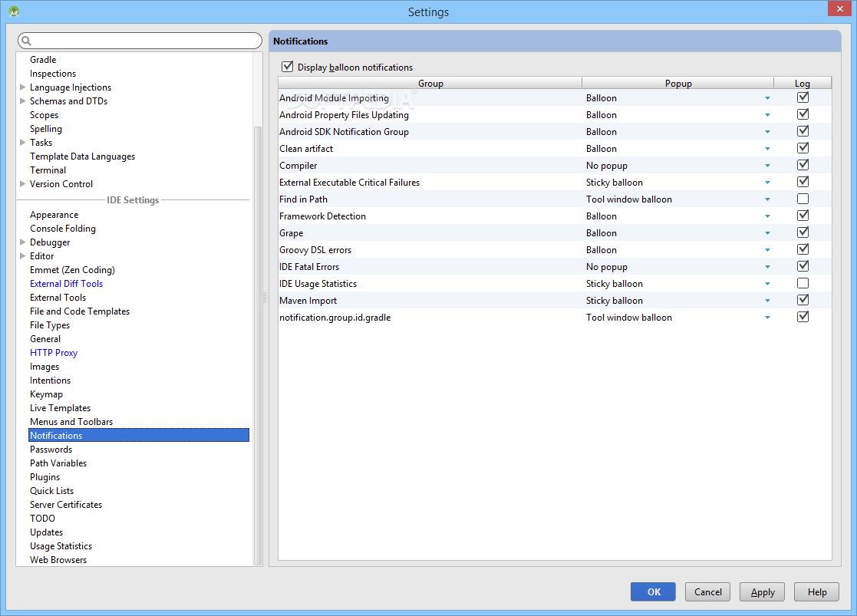
Task: Expand the Language Injections tree node
Action: [x=22, y=87]
